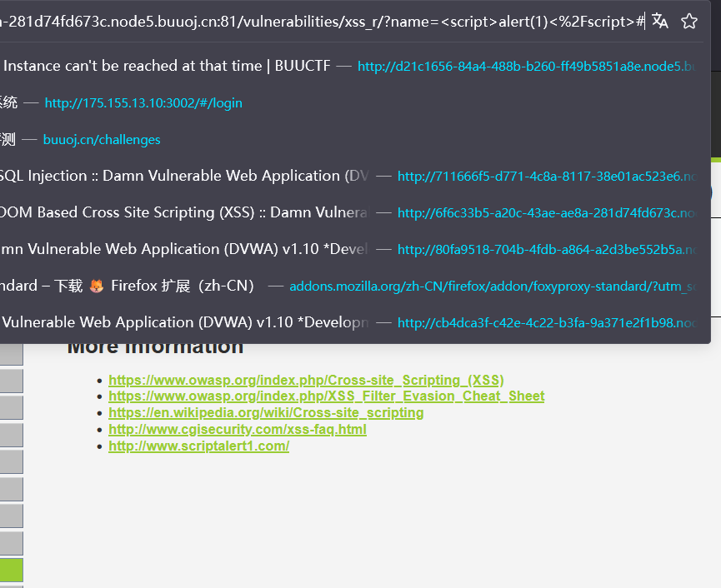The height and width of the screenshot is (588, 721).
Task: Click the fox emoji in FoxyProxy suggestion
Action: [x=96, y=287]
